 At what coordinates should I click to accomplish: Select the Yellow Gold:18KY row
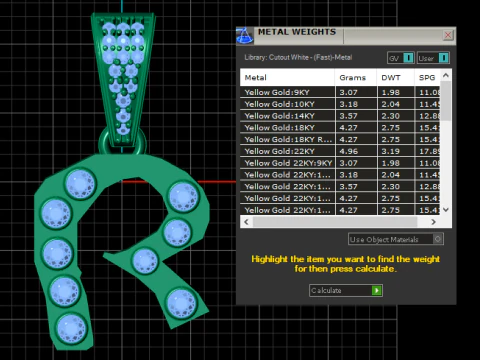tap(340, 128)
